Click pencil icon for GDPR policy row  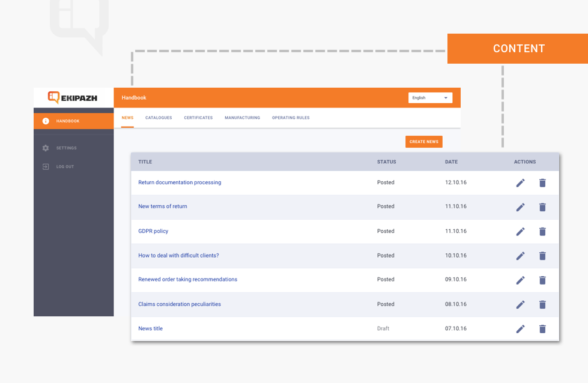pyautogui.click(x=520, y=231)
